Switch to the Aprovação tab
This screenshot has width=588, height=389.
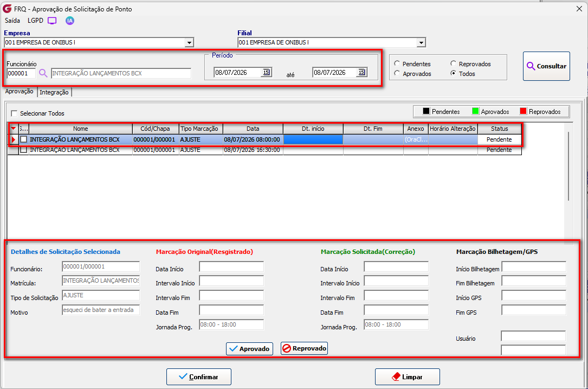pyautogui.click(x=19, y=92)
